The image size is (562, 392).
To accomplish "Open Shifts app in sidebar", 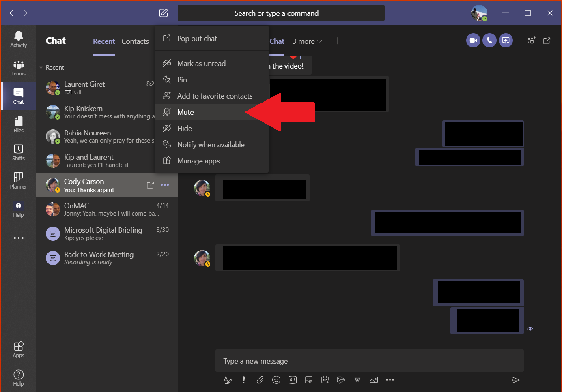I will [18, 152].
